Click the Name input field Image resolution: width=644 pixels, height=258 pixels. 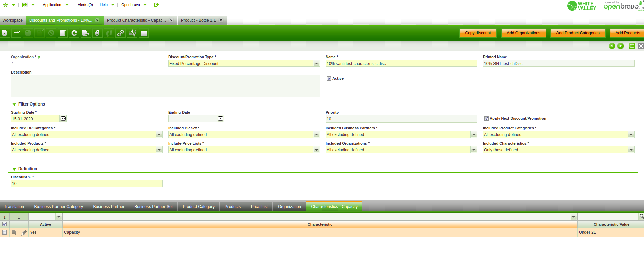click(402, 64)
